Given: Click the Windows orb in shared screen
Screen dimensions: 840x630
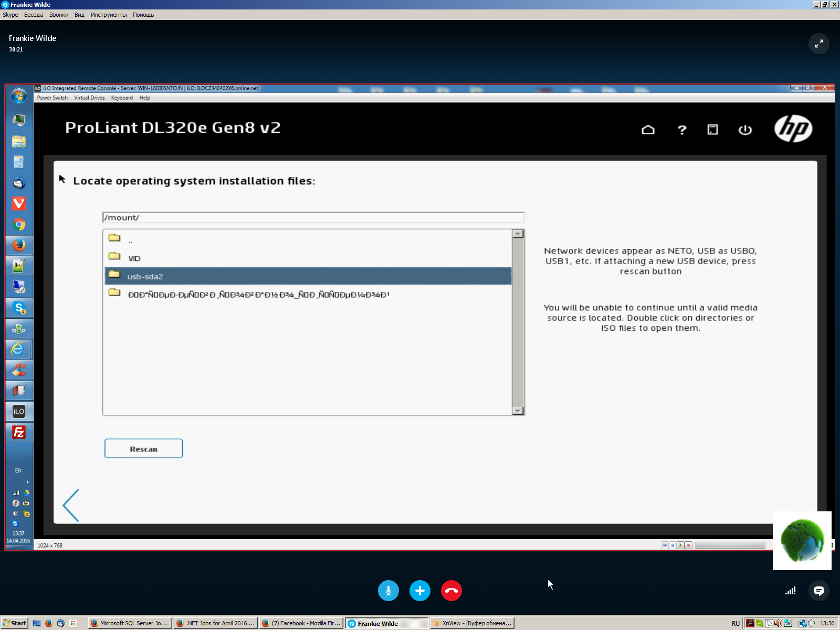Looking at the screenshot, I should click(19, 96).
